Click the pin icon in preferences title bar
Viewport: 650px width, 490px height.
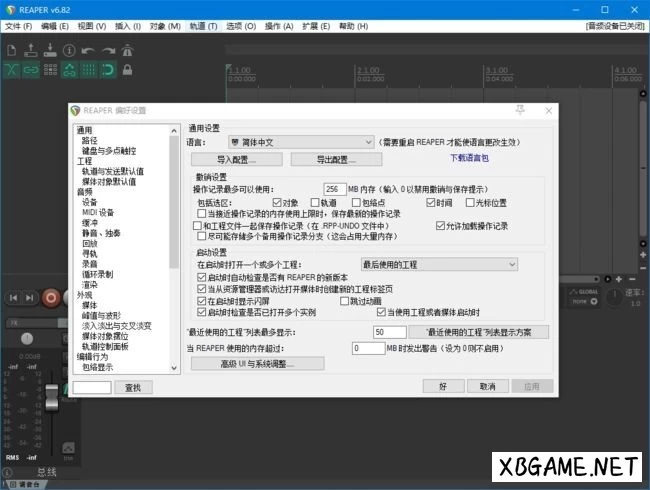(519, 109)
